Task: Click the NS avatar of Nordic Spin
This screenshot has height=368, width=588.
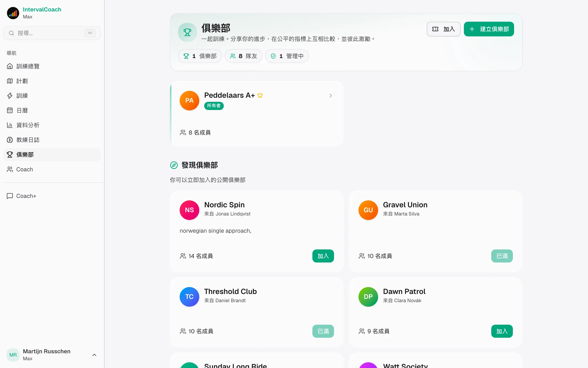Action: pyautogui.click(x=189, y=210)
